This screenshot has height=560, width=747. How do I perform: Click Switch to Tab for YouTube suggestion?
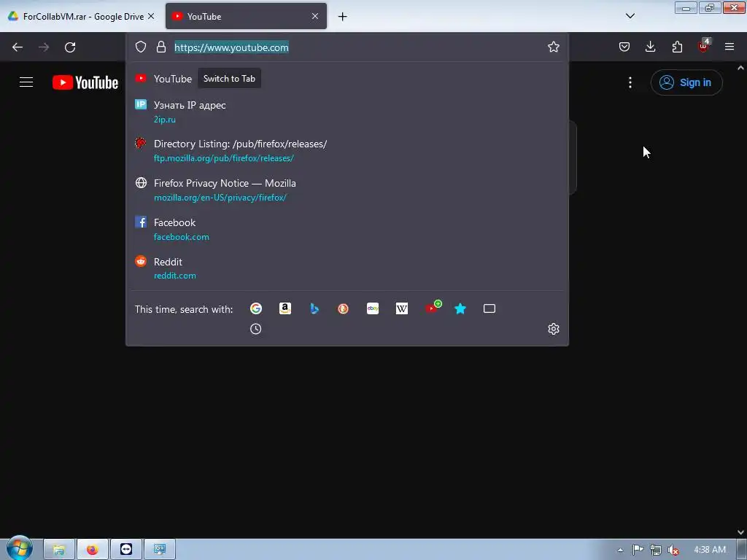click(x=229, y=79)
